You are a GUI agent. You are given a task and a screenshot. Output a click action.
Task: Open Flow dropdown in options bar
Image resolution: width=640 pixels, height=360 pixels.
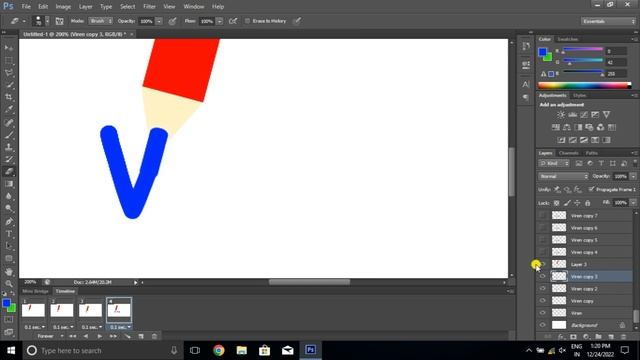pyautogui.click(x=220, y=21)
